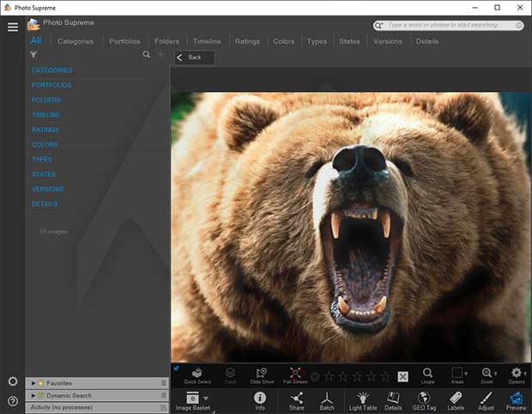Viewport: 532px width, 414px height.
Task: Click the search phrase input field
Action: [x=450, y=25]
